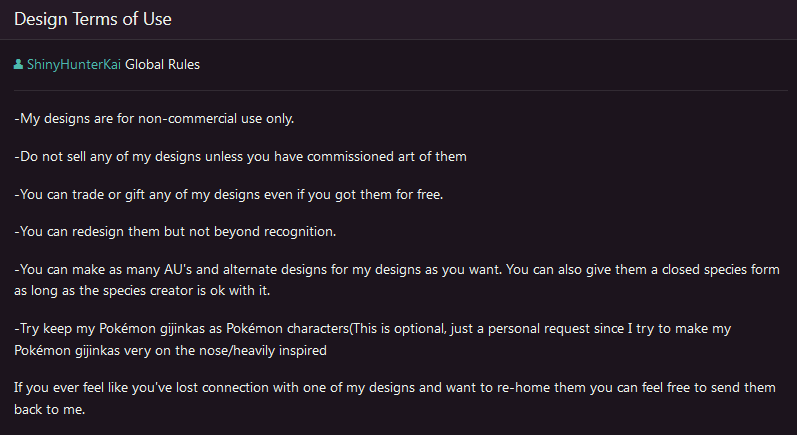Image resolution: width=797 pixels, height=435 pixels.
Task: Click the "Do not sell" designs rule
Action: pyautogui.click(x=240, y=156)
